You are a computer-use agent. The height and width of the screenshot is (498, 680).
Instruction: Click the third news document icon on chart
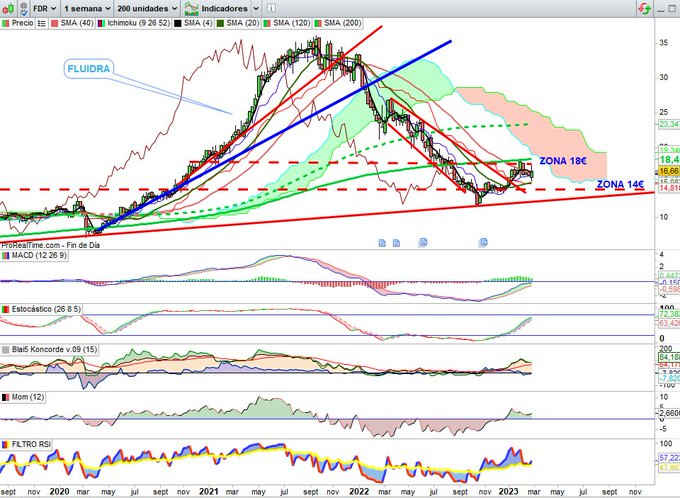point(423,242)
